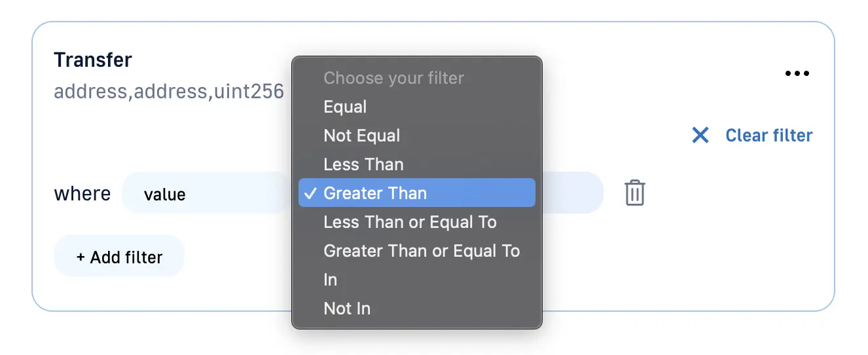Choose the Not In operator

pos(347,308)
